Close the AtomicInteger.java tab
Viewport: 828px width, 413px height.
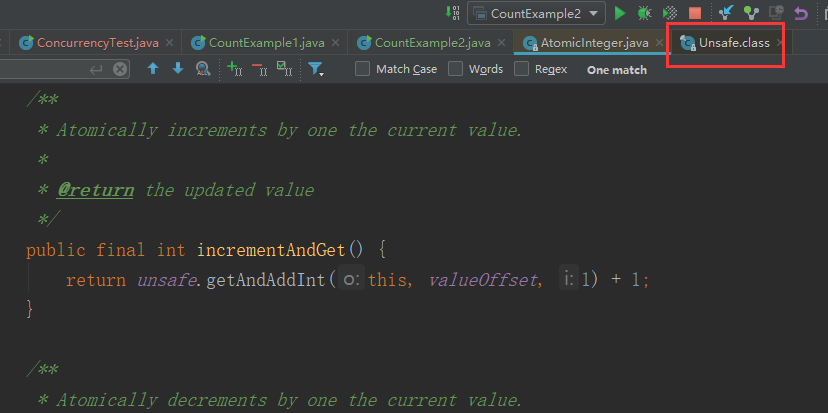[659, 43]
